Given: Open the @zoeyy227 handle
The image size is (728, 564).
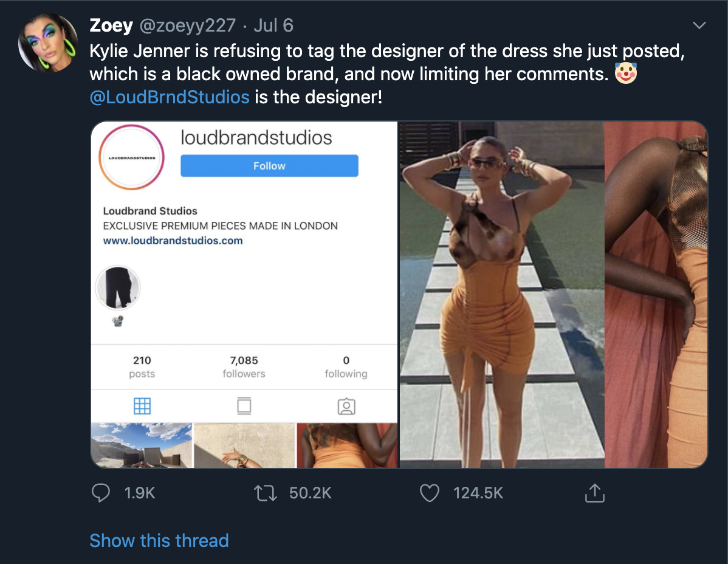Looking at the screenshot, I should 188,26.
